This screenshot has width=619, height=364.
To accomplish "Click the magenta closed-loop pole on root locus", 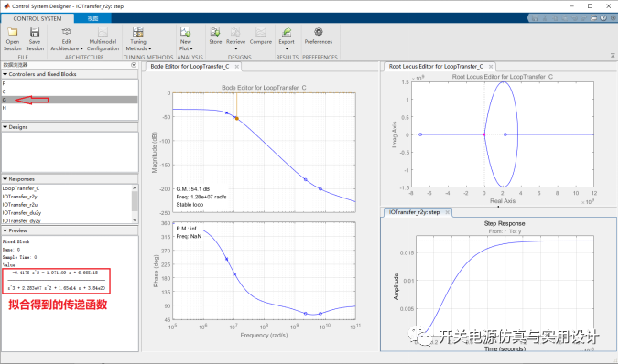I will tap(484, 134).
